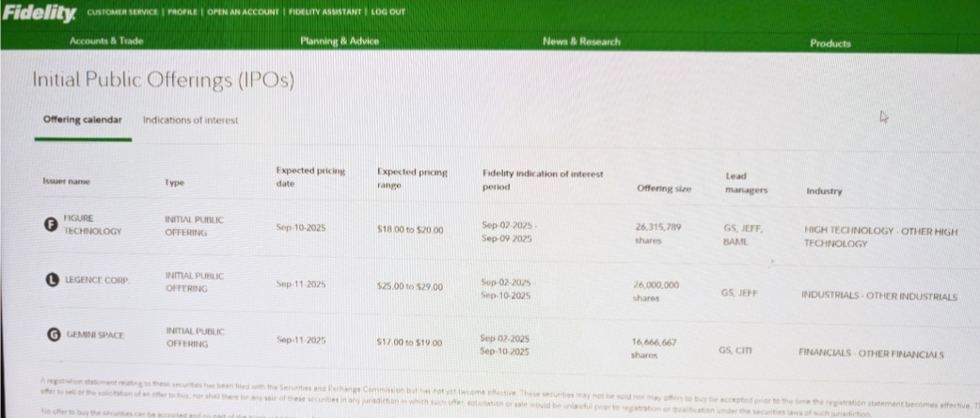Click Initial Public Offering type for Legence
This screenshot has width=980, height=418.
point(195,281)
